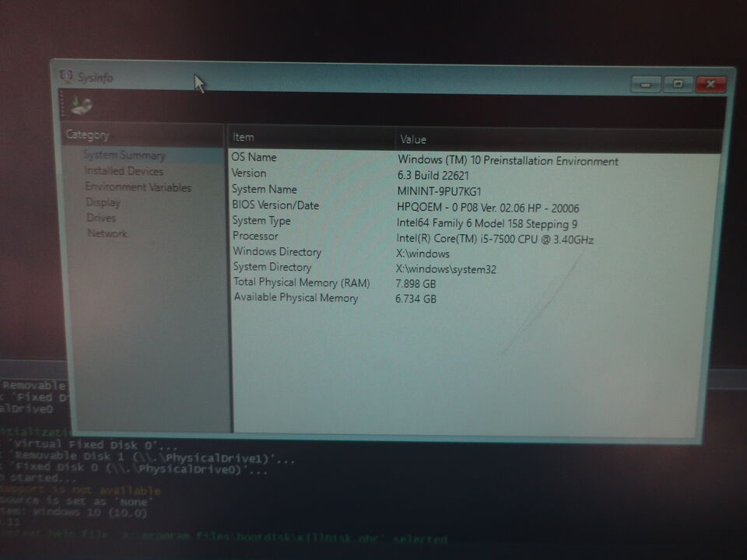The width and height of the screenshot is (747, 560).
Task: Close the SysInfo window
Action: coord(710,83)
